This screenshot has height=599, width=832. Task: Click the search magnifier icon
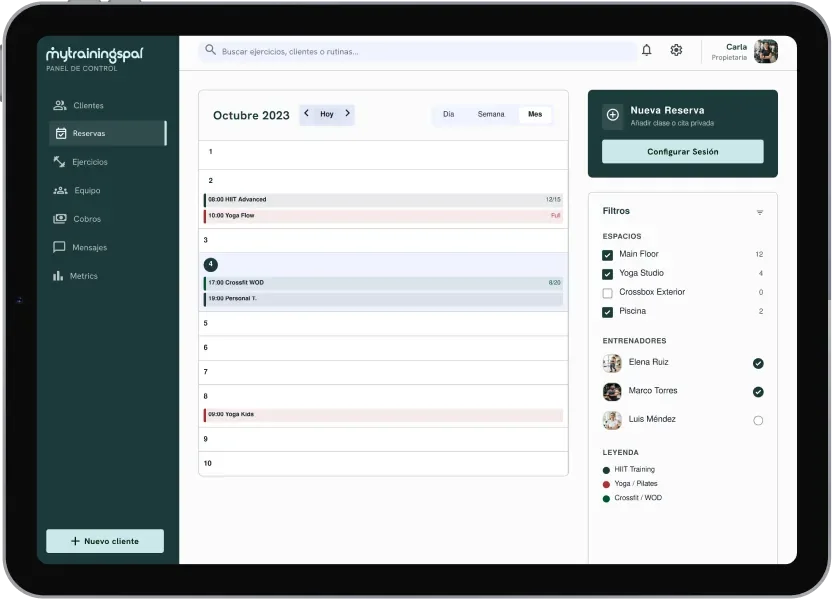[210, 50]
